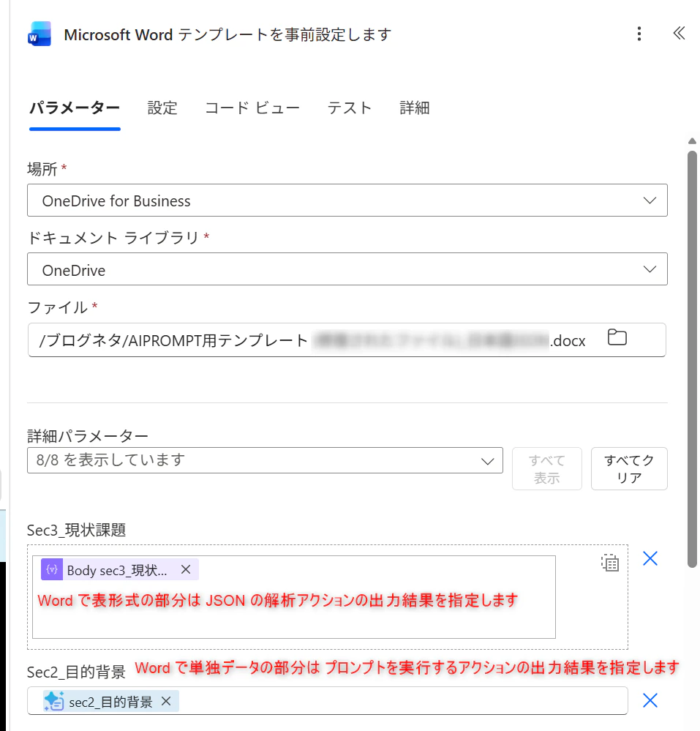Screen dimensions: 700x731
Task: Open the コード ビュー tab
Action: pos(252,108)
